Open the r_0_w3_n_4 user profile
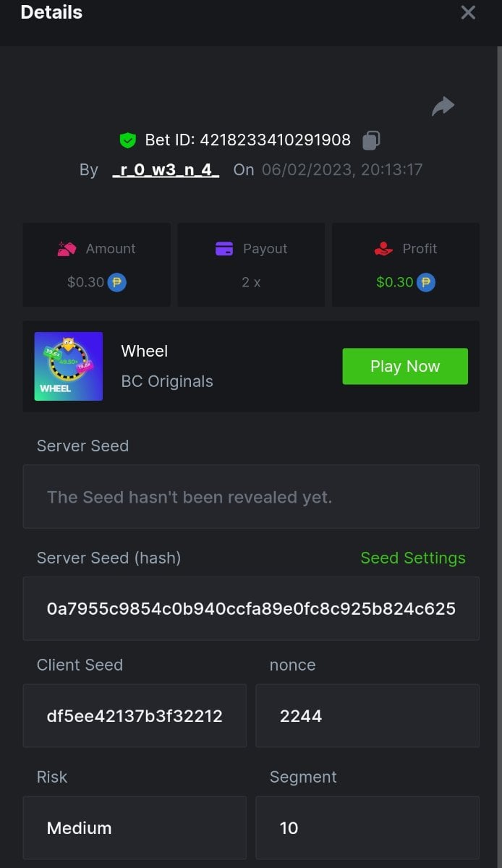Image resolution: width=502 pixels, height=868 pixels. tap(166, 170)
